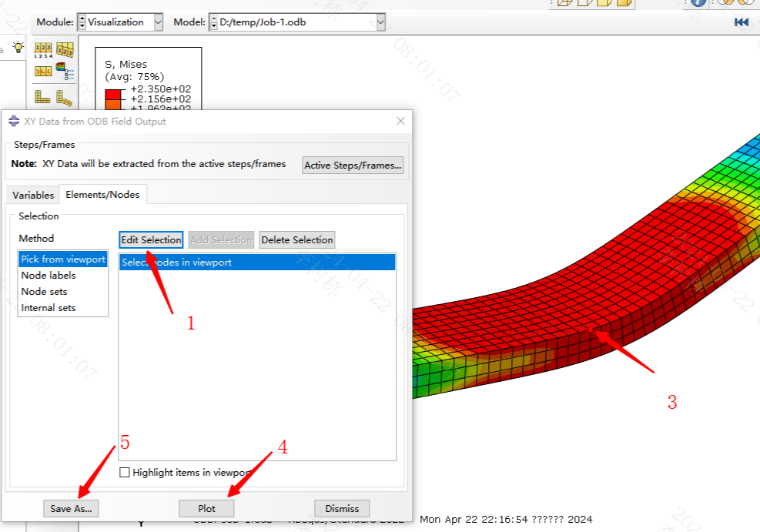The height and width of the screenshot is (532, 760).
Task: Click the 'S, Mises' legend title
Action: point(126,64)
